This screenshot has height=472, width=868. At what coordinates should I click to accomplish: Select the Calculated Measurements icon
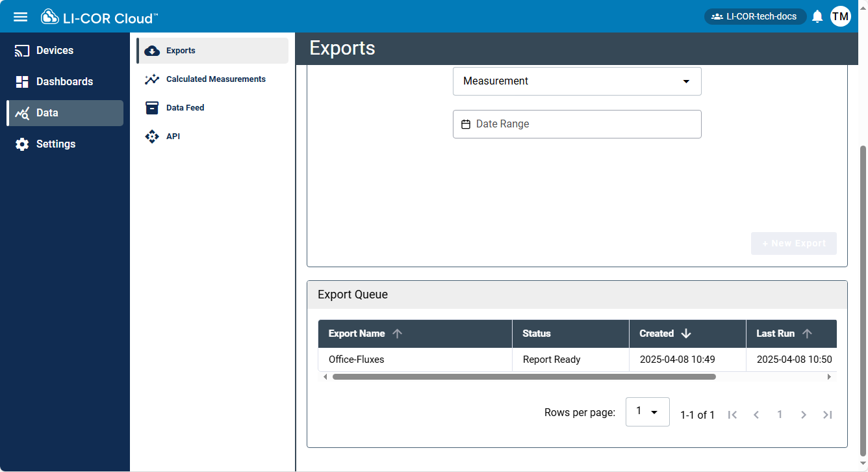click(x=151, y=79)
